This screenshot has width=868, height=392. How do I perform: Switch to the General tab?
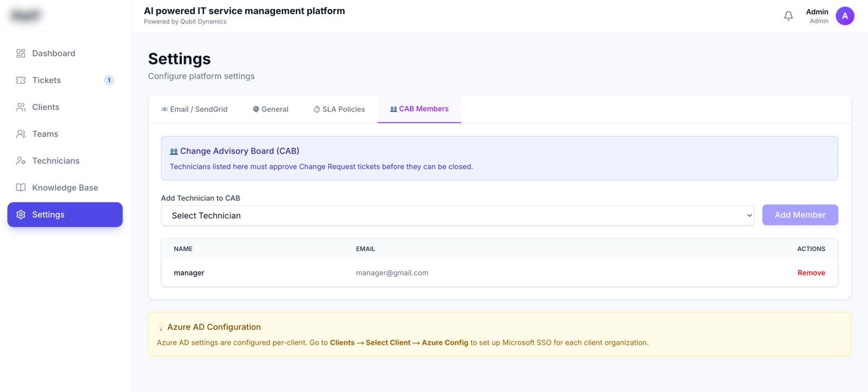pos(270,109)
